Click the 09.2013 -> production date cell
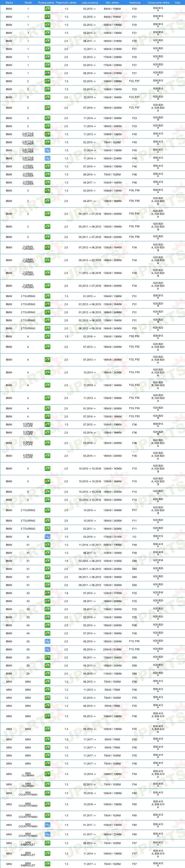Image resolution: width=185 pixels, height=868 pixels. [x=90, y=729]
